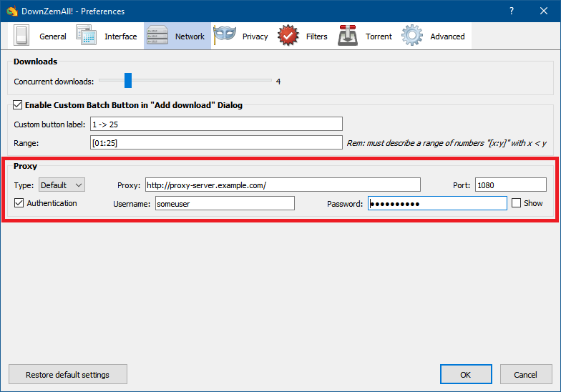561x392 pixels.
Task: Click the Range input field
Action: [216, 142]
